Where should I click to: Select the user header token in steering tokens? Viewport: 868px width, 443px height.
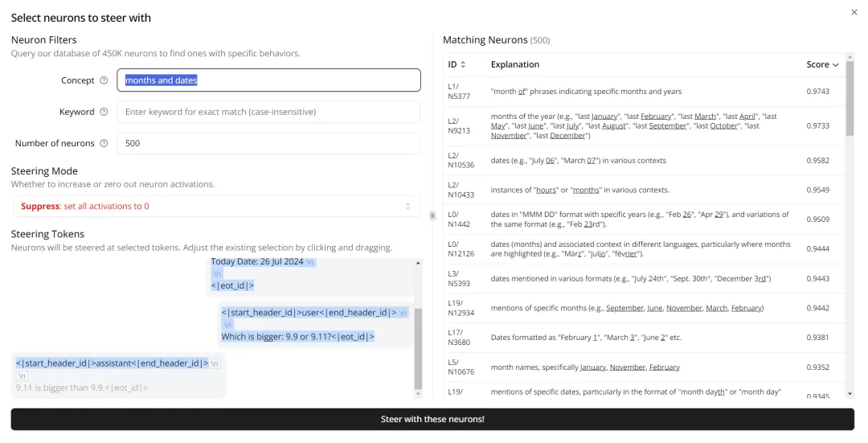(309, 313)
